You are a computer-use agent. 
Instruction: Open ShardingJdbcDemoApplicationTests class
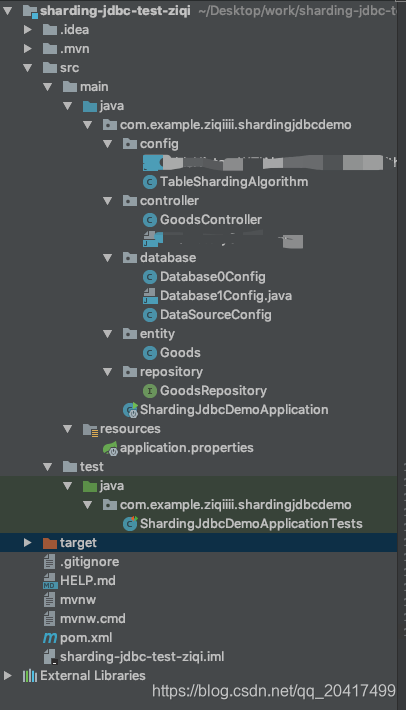pyautogui.click(x=251, y=524)
